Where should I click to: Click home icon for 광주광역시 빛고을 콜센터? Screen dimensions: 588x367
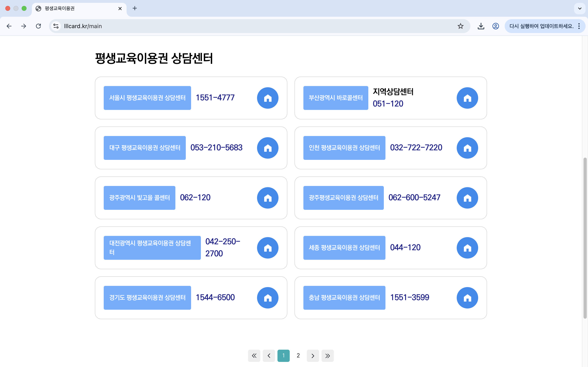click(267, 198)
